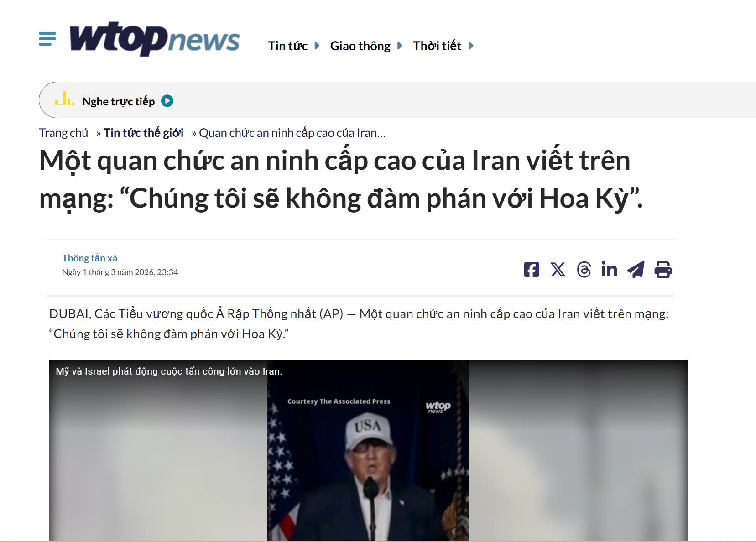This screenshot has width=756, height=542.
Task: Open Tin tức thế giới breadcrumb link
Action: 143,133
